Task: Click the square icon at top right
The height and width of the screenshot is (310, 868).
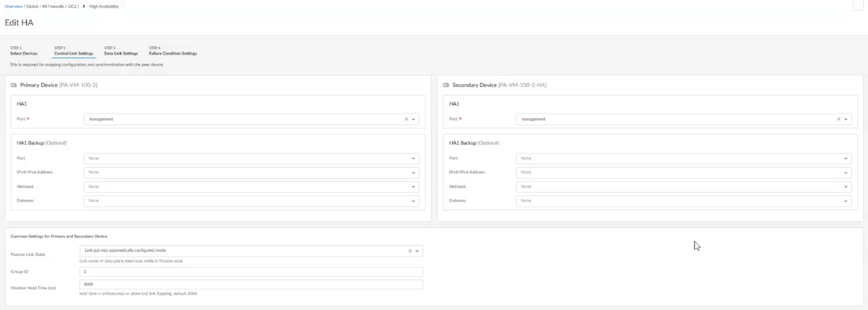Action: (x=858, y=5)
